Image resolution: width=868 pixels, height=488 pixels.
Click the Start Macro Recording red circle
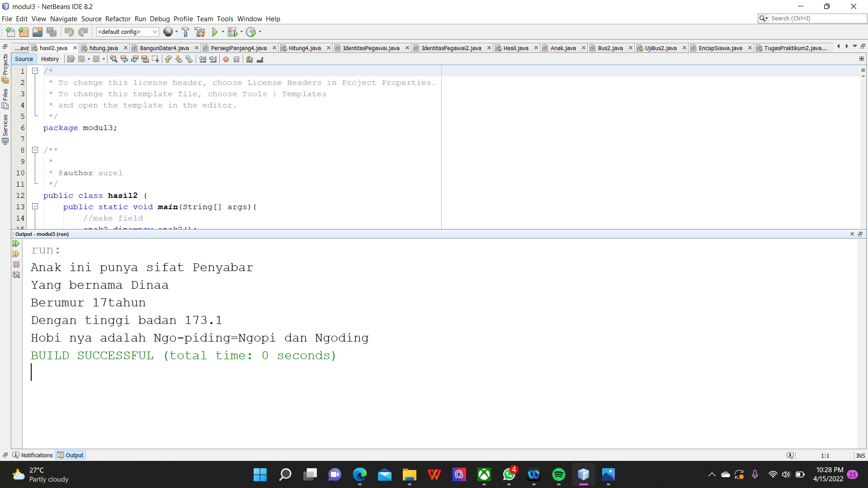pos(226,59)
